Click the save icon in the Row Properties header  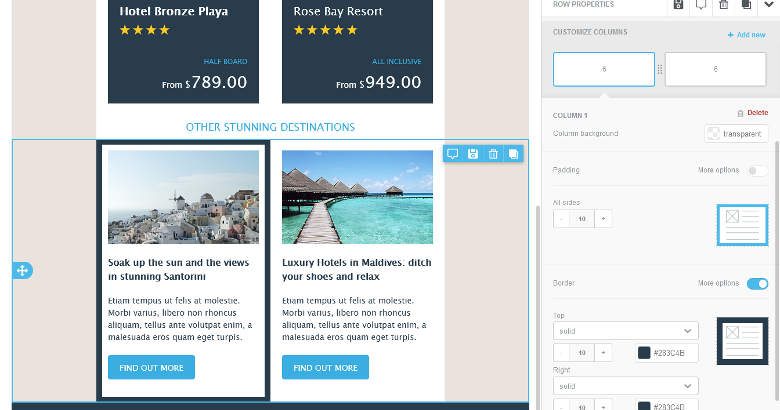(679, 5)
